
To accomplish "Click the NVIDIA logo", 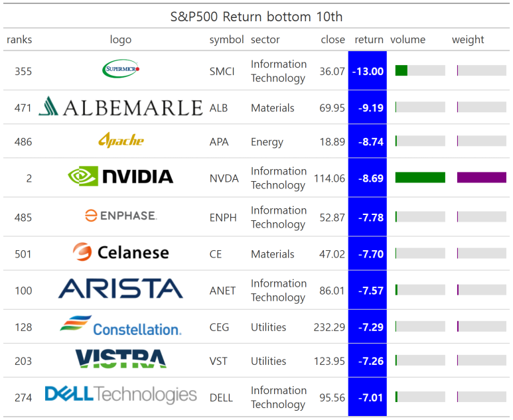I will point(120,176).
